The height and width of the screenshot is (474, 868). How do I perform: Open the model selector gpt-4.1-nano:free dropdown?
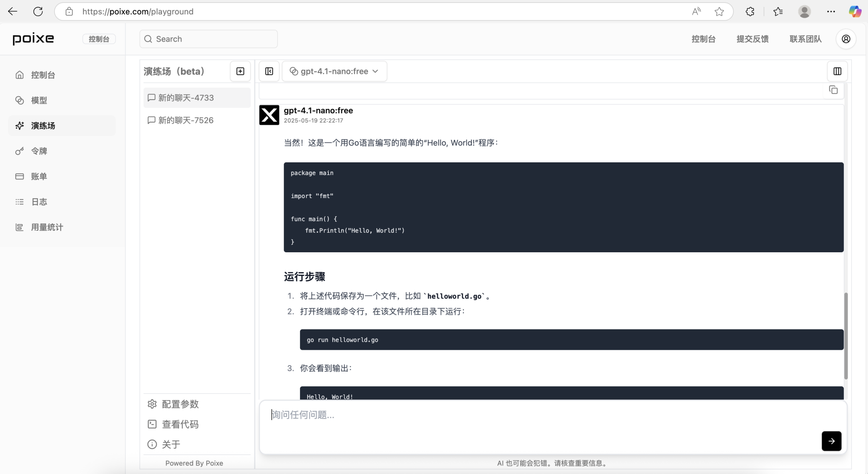(x=334, y=71)
